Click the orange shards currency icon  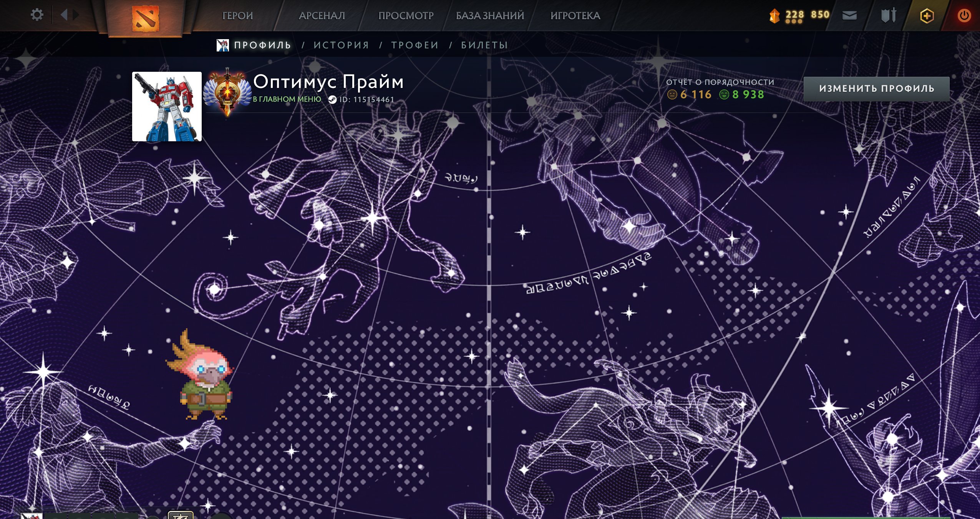pyautogui.click(x=775, y=15)
